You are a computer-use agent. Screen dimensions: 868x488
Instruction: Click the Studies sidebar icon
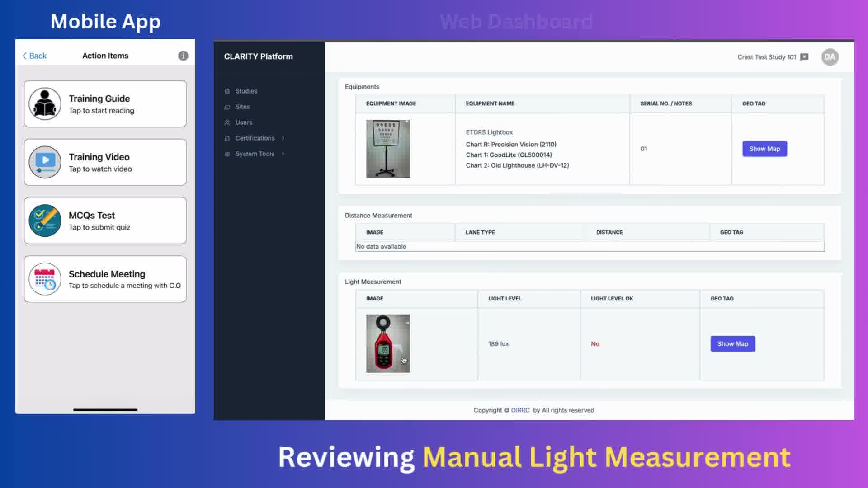tap(227, 91)
